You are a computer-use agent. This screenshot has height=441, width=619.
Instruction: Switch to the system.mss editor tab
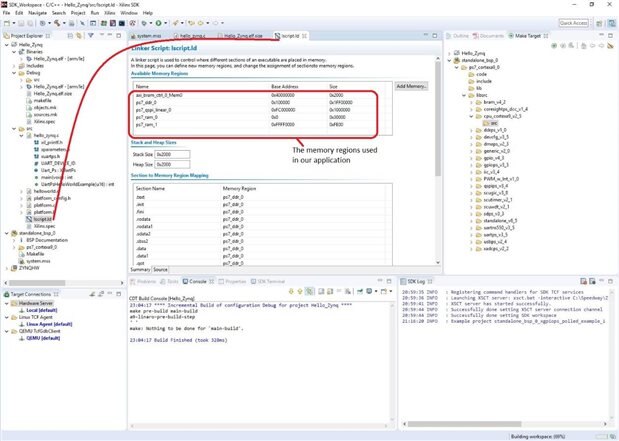(150, 35)
